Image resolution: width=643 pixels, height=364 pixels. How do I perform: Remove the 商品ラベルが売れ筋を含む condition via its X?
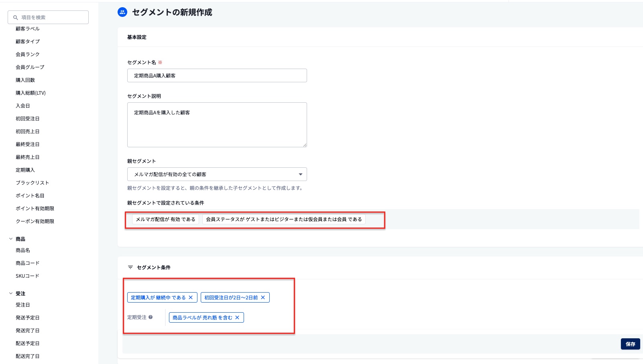point(238,317)
